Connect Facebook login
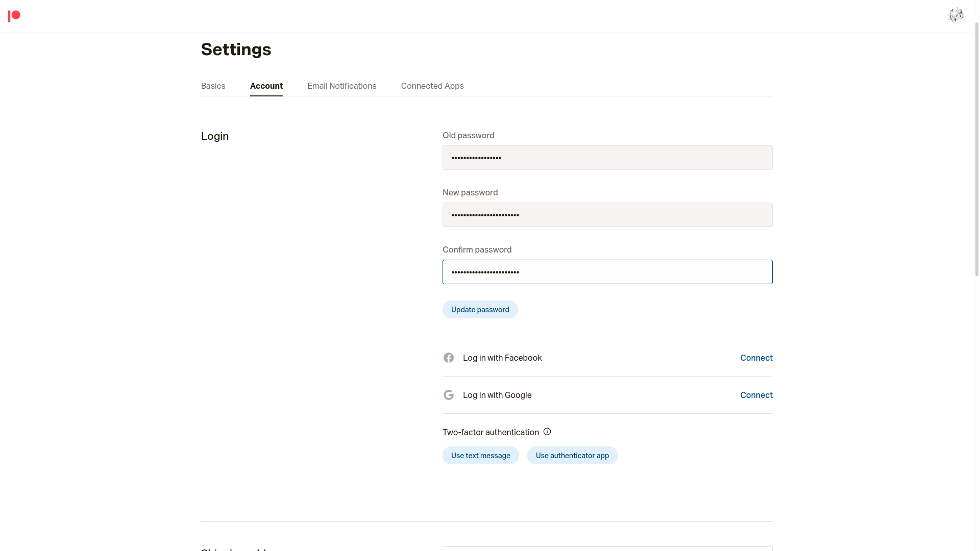980x551 pixels. tap(756, 358)
